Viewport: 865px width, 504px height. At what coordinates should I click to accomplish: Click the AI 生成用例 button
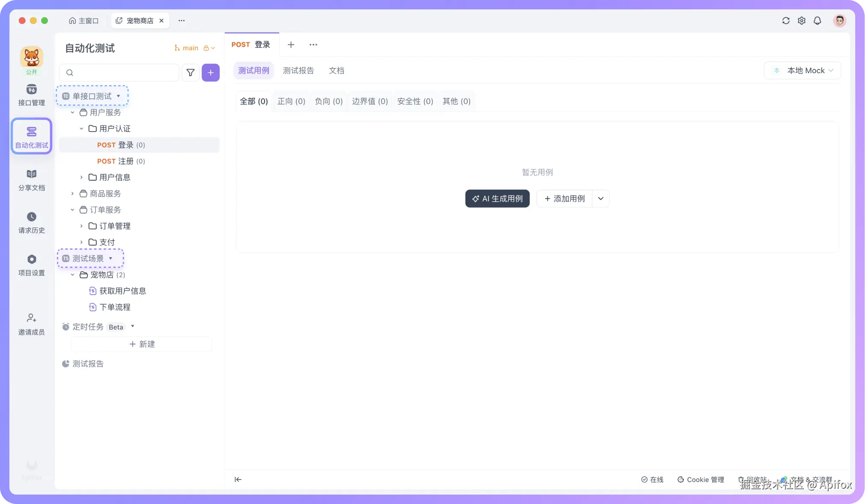tap(497, 199)
